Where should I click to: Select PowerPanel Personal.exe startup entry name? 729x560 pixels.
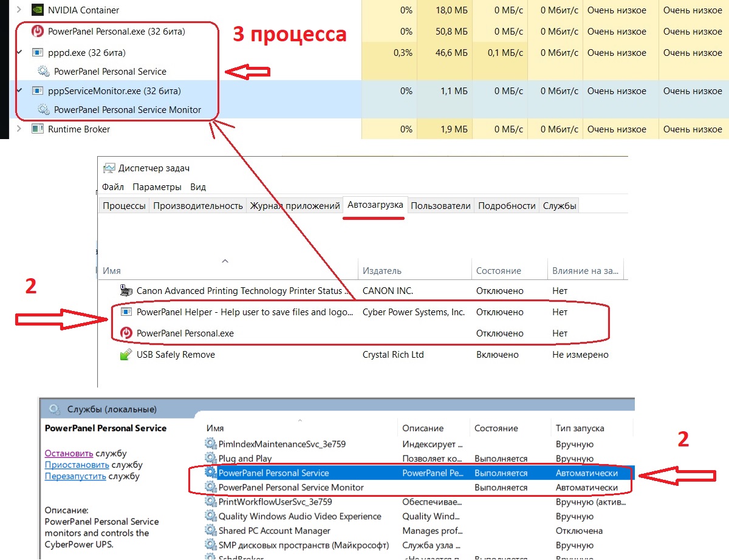coord(185,333)
